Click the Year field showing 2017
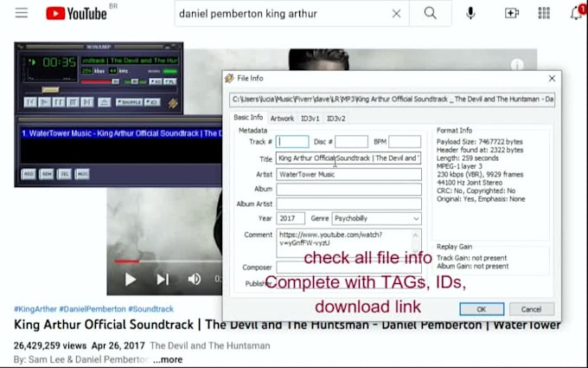 [291, 218]
